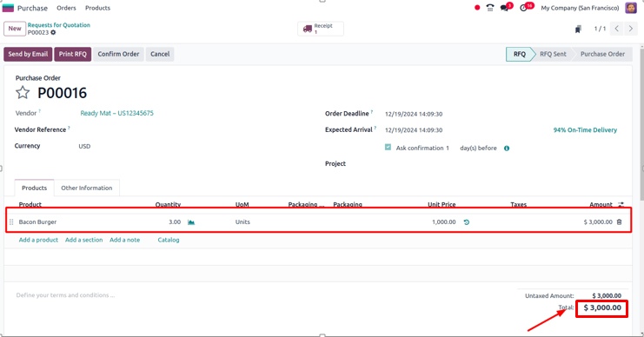The image size is (644, 337).
Task: Click the New button
Action: (15, 29)
